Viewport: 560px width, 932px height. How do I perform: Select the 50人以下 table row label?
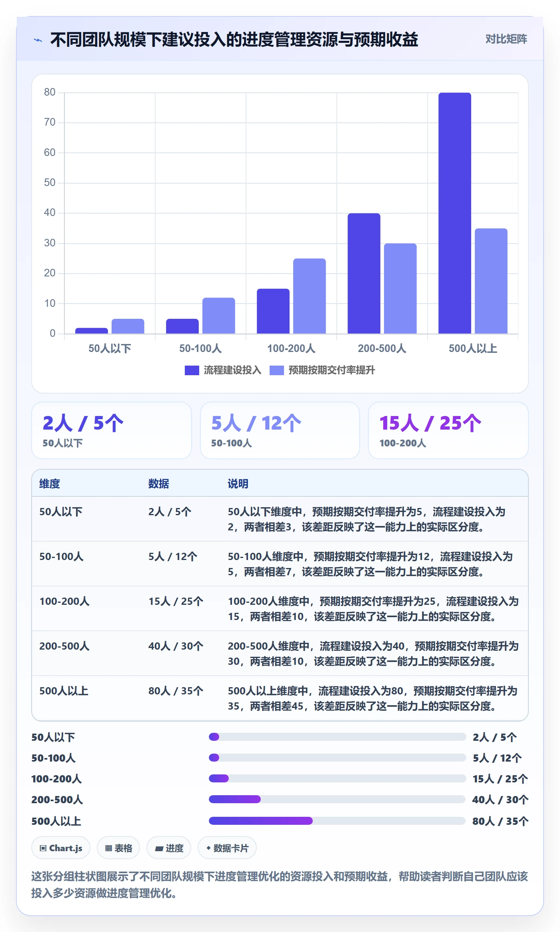point(61,512)
